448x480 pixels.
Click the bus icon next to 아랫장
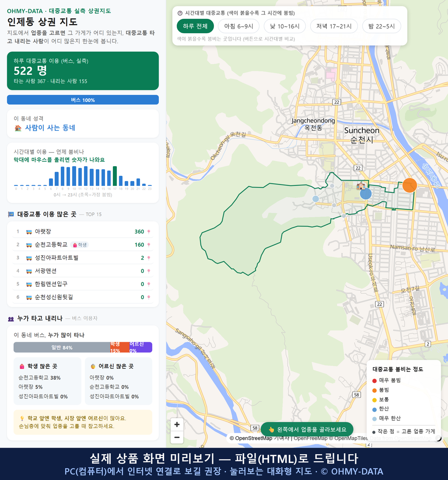click(x=29, y=232)
